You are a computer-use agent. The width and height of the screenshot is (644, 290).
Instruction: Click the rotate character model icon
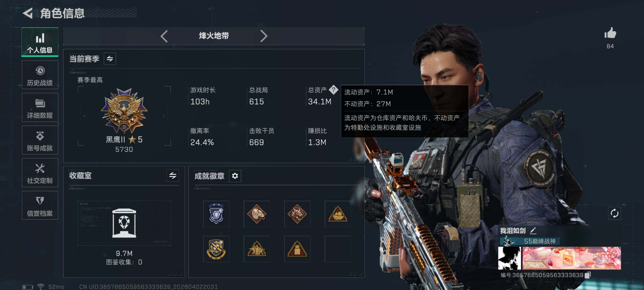click(614, 213)
